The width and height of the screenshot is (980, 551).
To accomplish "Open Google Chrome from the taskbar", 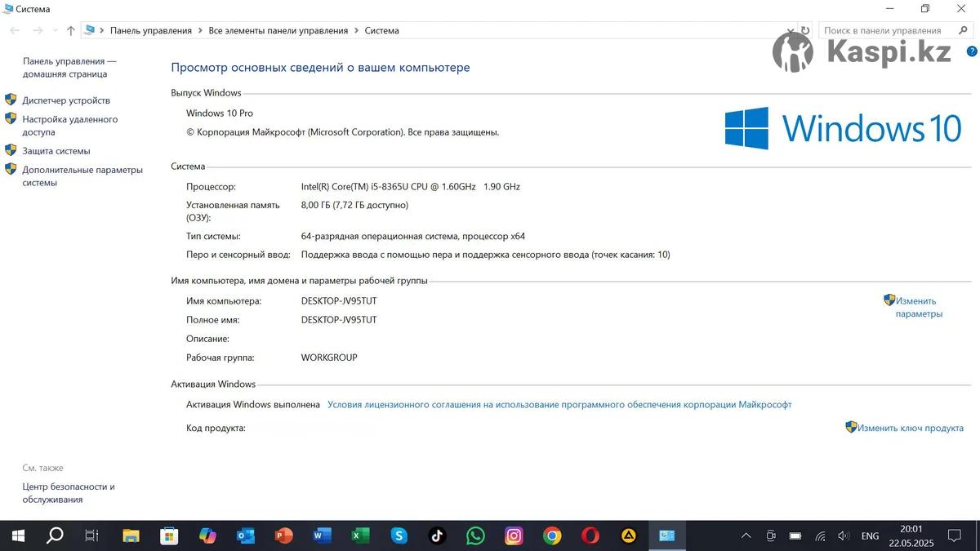I will point(552,536).
